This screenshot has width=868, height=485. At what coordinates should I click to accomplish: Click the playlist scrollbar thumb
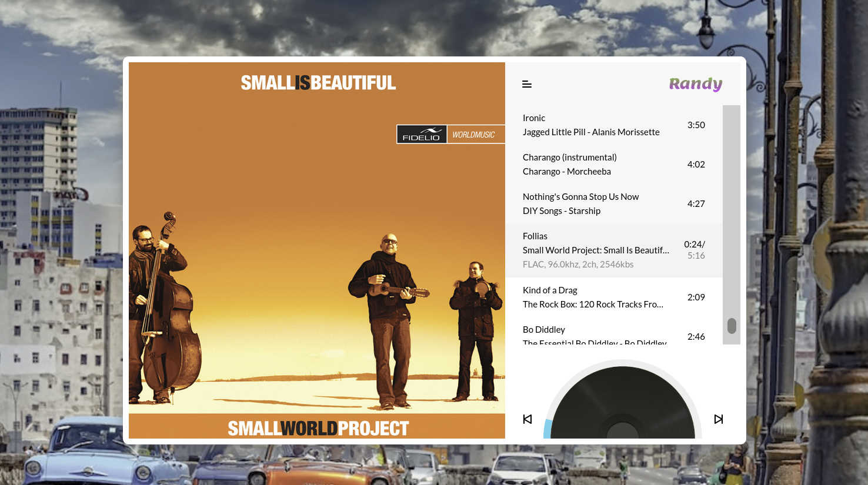point(732,326)
